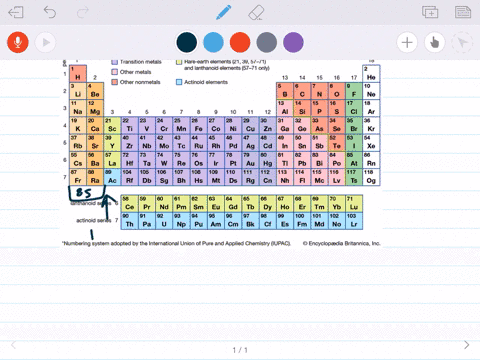Start recording with the microphone button
The height and width of the screenshot is (360, 480).
pyautogui.click(x=18, y=42)
